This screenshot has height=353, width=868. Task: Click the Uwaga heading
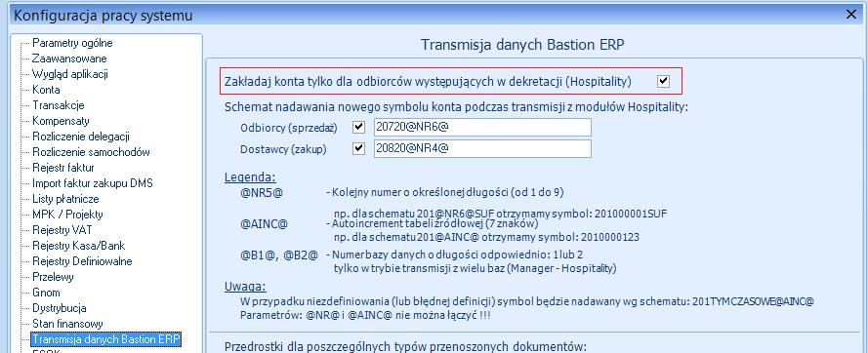(x=245, y=287)
